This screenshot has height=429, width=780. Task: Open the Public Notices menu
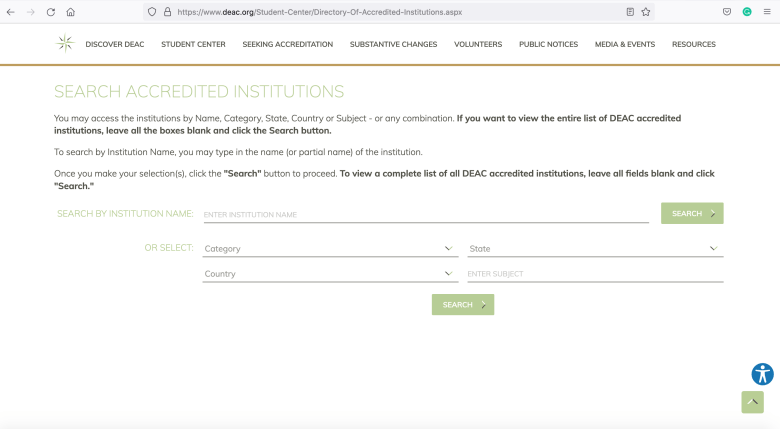tap(549, 44)
